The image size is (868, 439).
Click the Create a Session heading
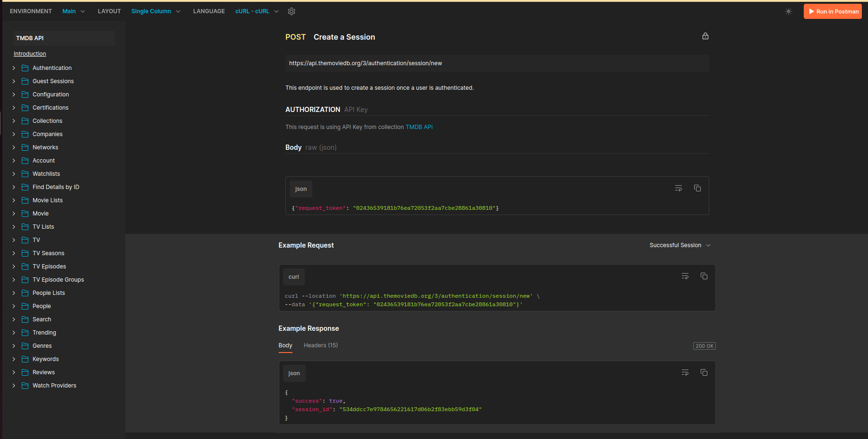pyautogui.click(x=344, y=37)
